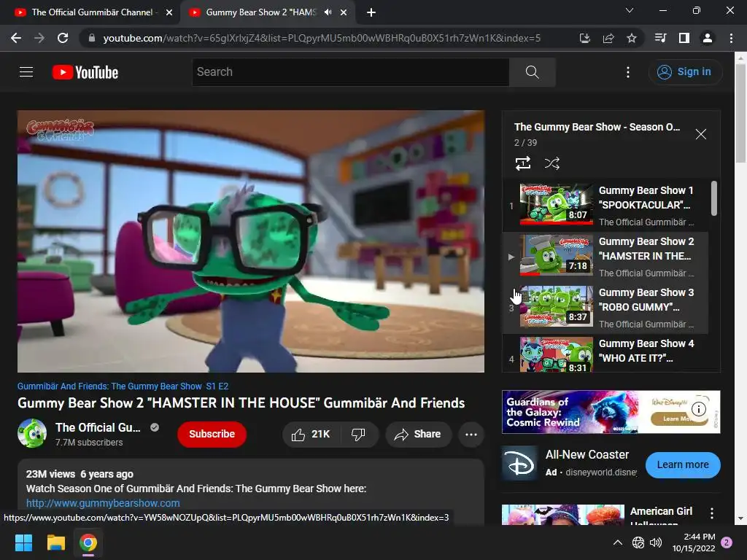Click Guardians of the Galaxy Cosmic Rewind banner
747x560 pixels.
pyautogui.click(x=611, y=412)
